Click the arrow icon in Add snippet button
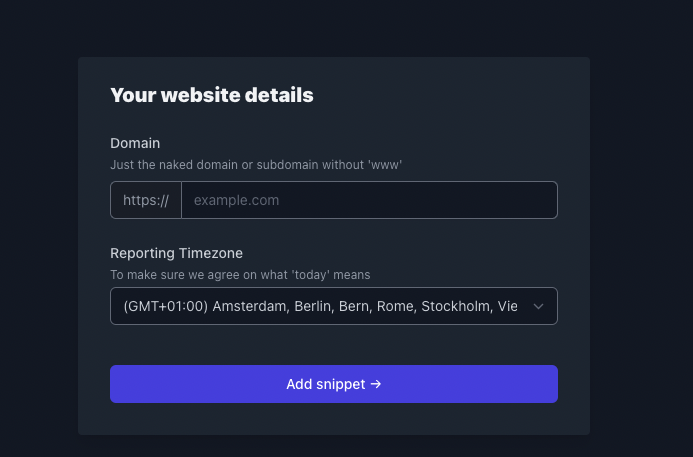The image size is (693, 457). (376, 384)
